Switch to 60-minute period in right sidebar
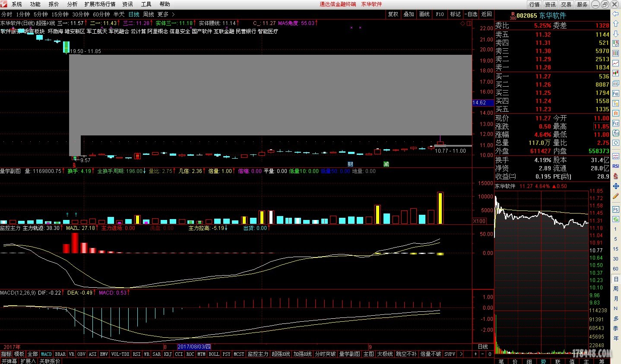621x364 pixels. tap(616, 269)
